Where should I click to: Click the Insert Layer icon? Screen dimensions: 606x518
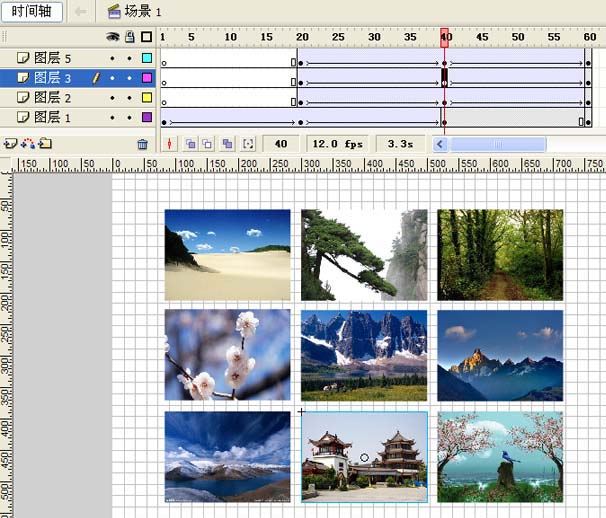pyautogui.click(x=10, y=144)
